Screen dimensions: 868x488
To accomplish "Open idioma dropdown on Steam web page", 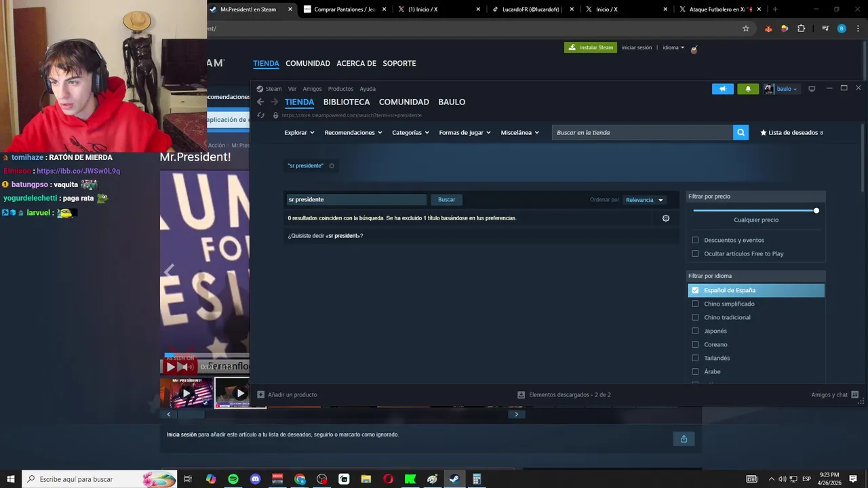I will point(673,47).
